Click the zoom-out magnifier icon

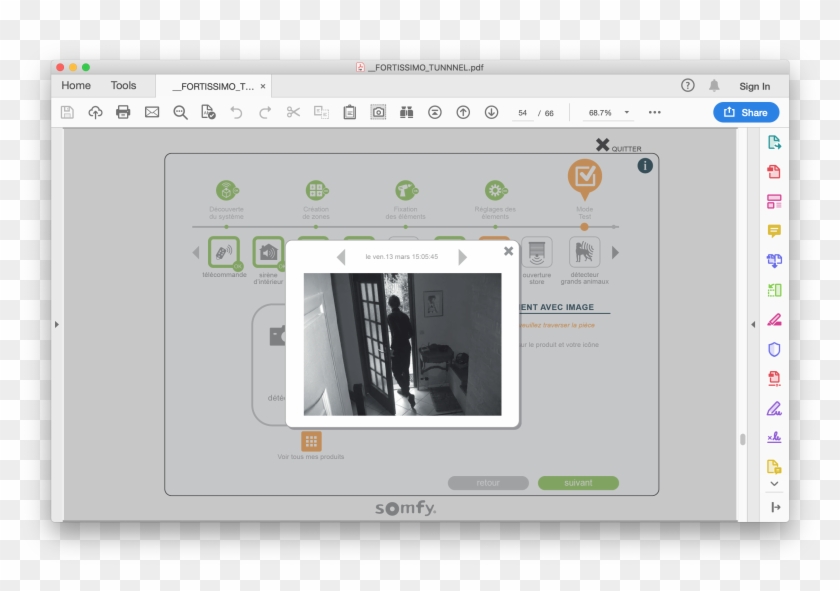(x=180, y=112)
